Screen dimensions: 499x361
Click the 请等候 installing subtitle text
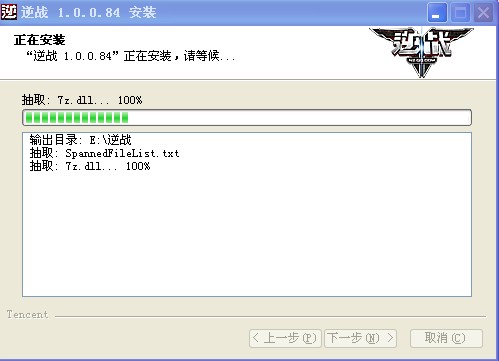131,56
